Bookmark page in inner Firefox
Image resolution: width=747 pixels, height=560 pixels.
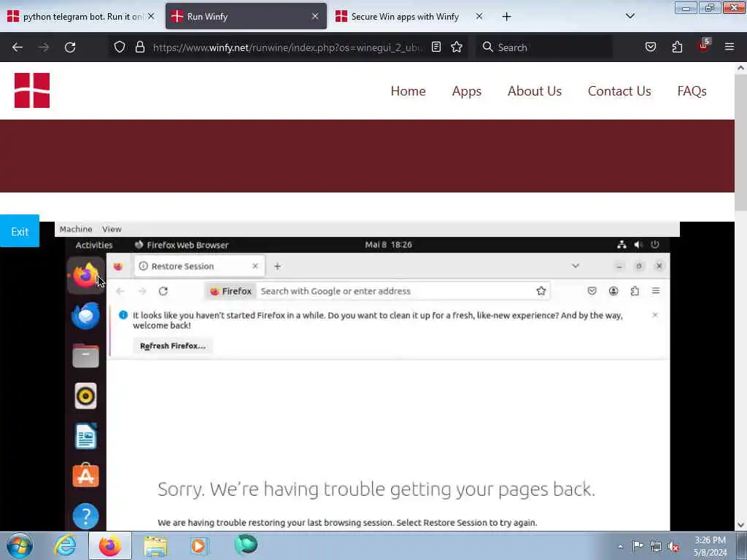(541, 291)
